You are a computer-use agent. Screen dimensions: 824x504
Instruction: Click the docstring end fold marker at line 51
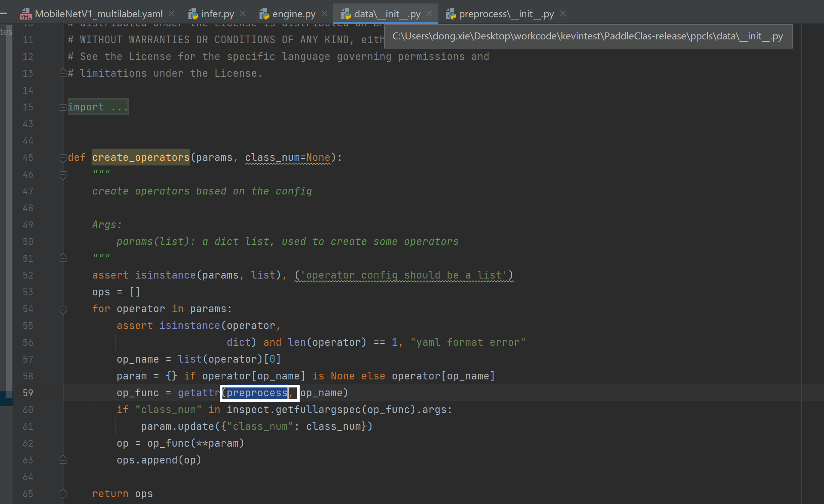(63, 259)
